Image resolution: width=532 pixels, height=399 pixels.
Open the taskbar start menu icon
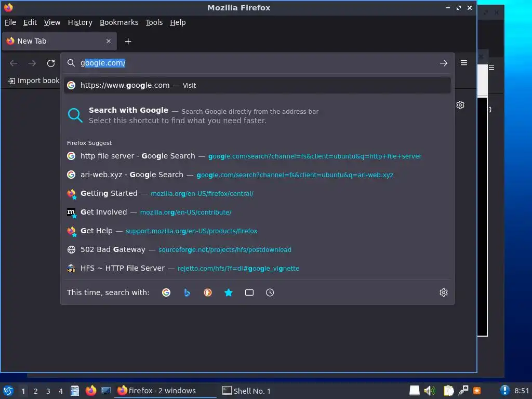pyautogui.click(x=8, y=391)
